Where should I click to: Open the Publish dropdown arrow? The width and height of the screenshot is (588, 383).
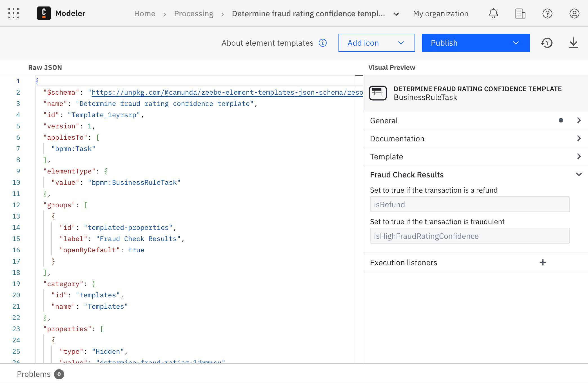tap(516, 43)
